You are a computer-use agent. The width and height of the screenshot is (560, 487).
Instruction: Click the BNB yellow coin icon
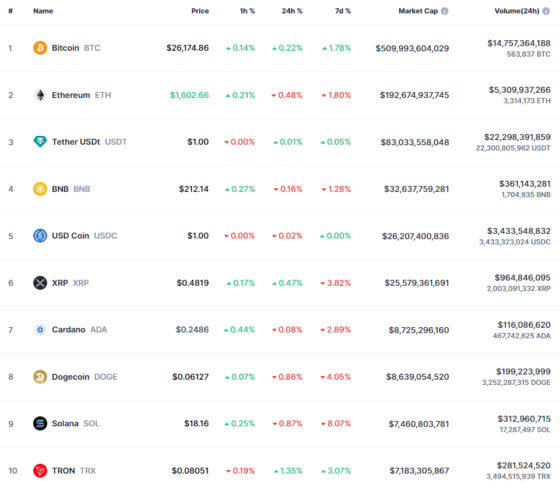pos(40,189)
